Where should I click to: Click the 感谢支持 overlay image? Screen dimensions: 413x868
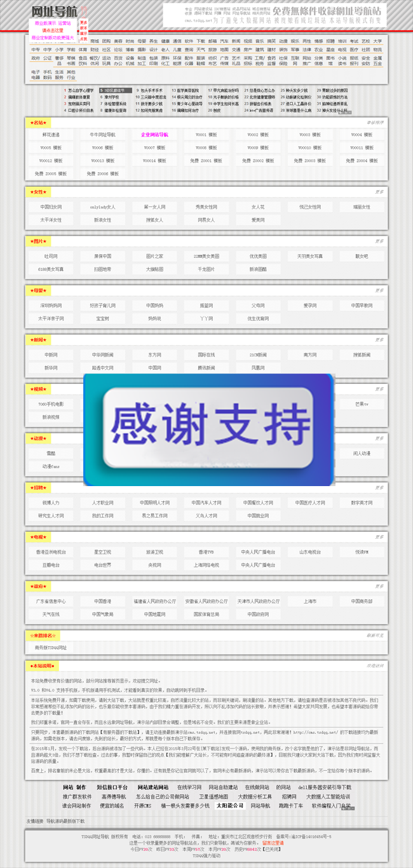tap(208, 431)
